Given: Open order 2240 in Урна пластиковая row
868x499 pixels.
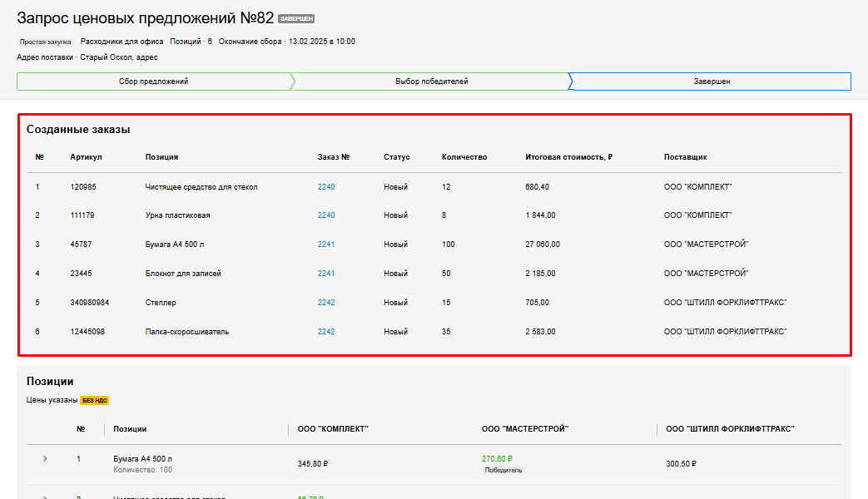Looking at the screenshot, I should pyautogui.click(x=326, y=215).
